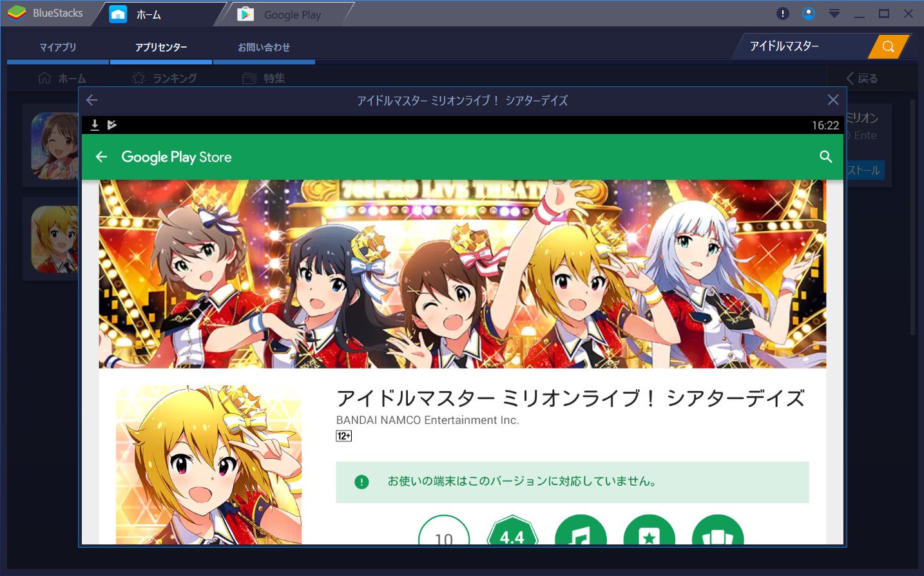Click the 戻る back button
The height and width of the screenshot is (576, 924).
pyautogui.click(x=862, y=78)
